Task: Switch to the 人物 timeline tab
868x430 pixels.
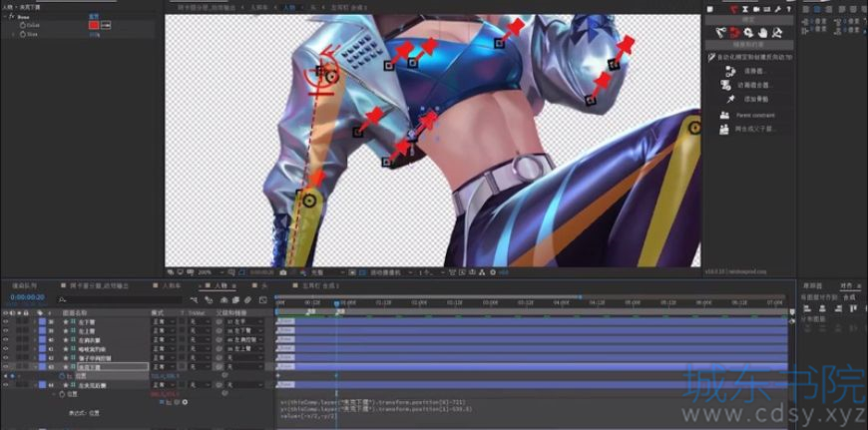Action: pyautogui.click(x=220, y=285)
